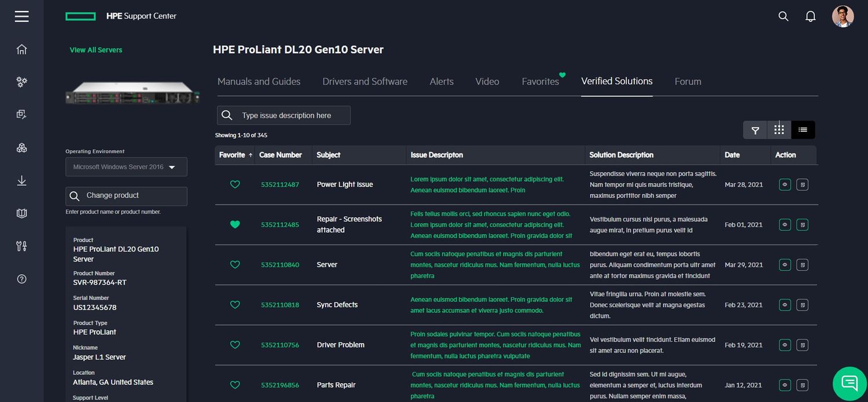This screenshot has width=868, height=402.
Task: Open the edit documents sidebar icon
Action: click(x=22, y=115)
